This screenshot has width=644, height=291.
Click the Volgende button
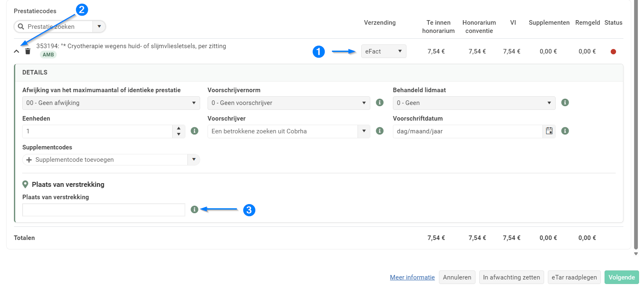(x=622, y=277)
